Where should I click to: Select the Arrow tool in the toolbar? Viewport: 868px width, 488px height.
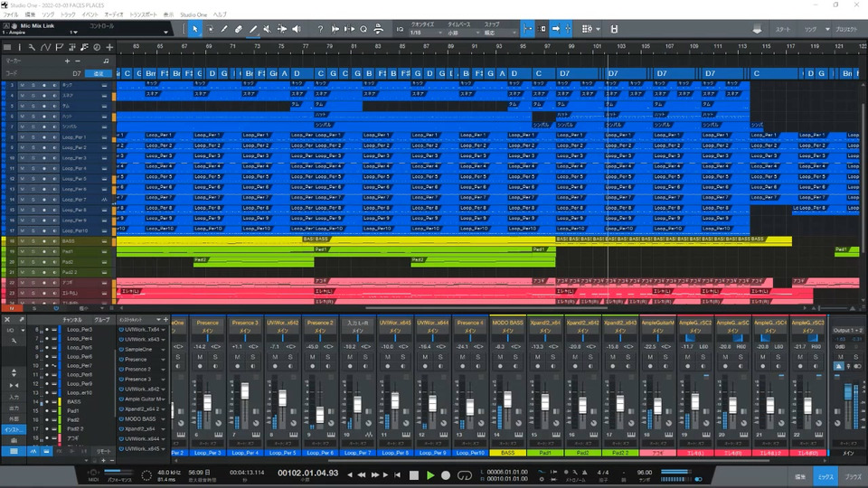tap(194, 29)
